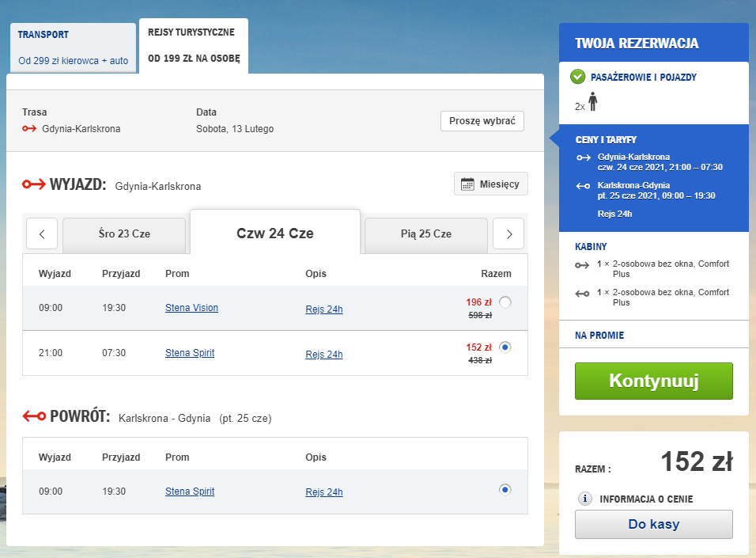Click the passenger person icon in reservation panel
The height and width of the screenshot is (558, 756).
tap(593, 102)
